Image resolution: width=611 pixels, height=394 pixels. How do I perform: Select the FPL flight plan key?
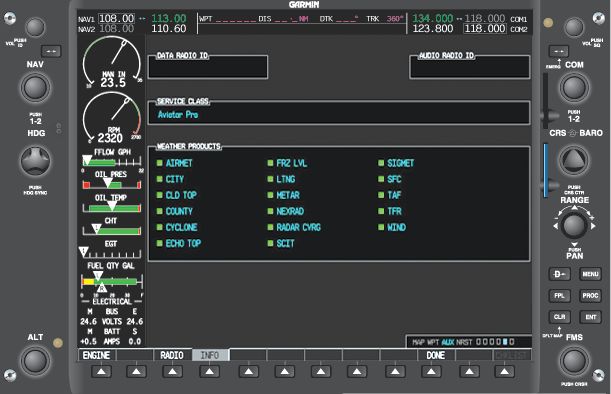[x=559, y=295]
